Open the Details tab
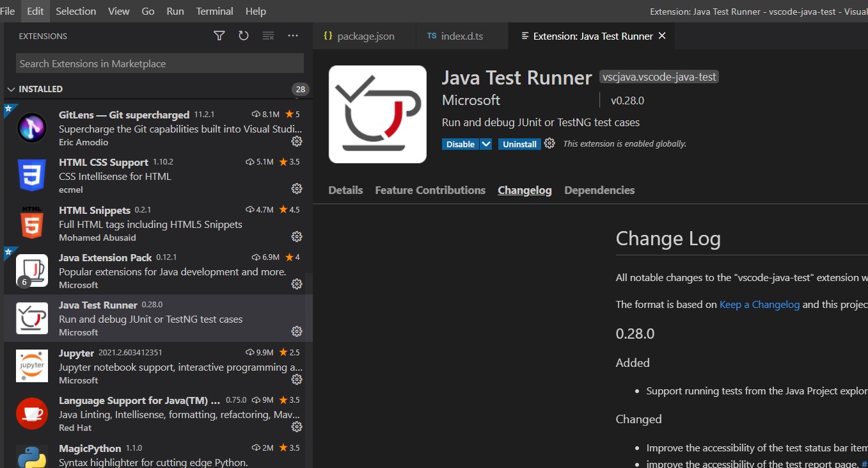Viewport: 868px width, 468px height. pos(345,190)
